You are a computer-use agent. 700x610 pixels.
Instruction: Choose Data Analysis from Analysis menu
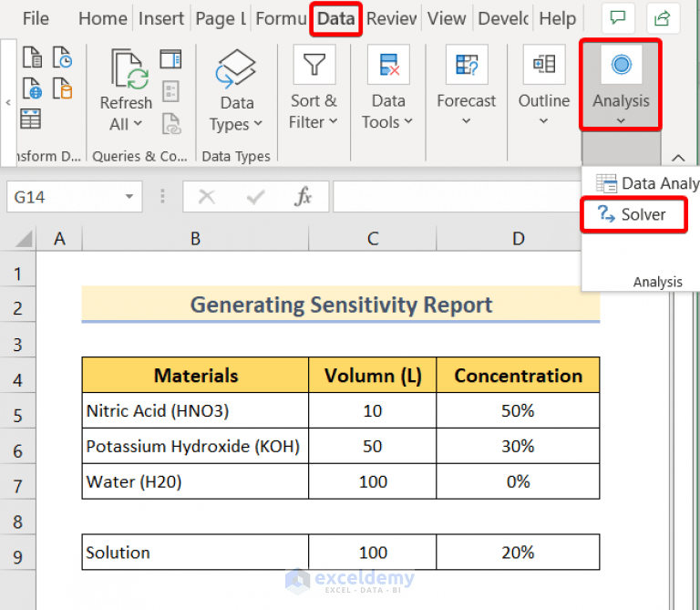point(647,183)
